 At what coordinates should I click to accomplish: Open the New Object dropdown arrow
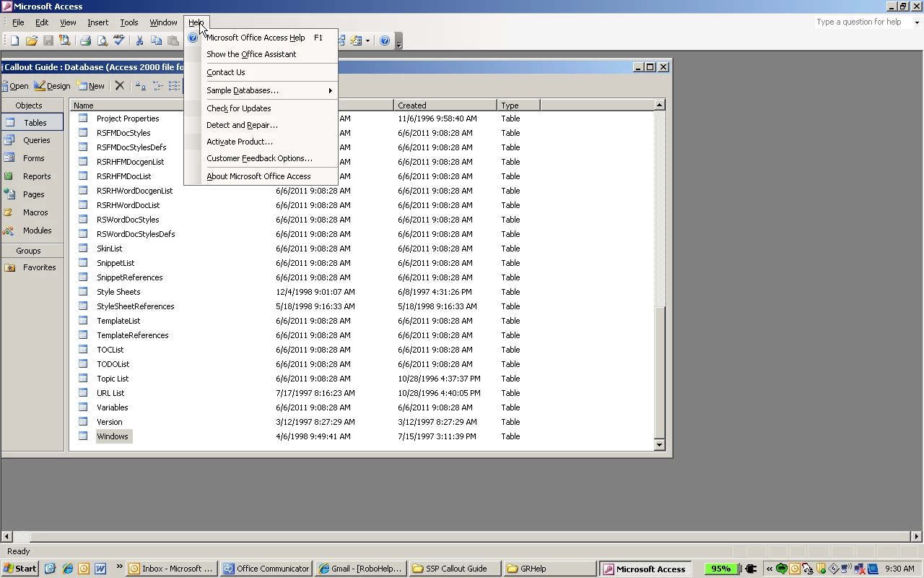[x=367, y=41]
